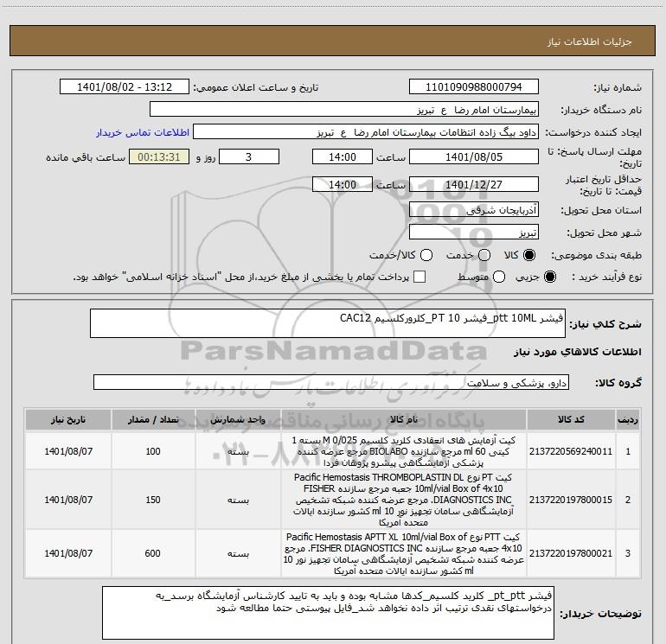The width and height of the screenshot is (666, 644).
Task: Select the کالا radio button
Action: tap(529, 255)
